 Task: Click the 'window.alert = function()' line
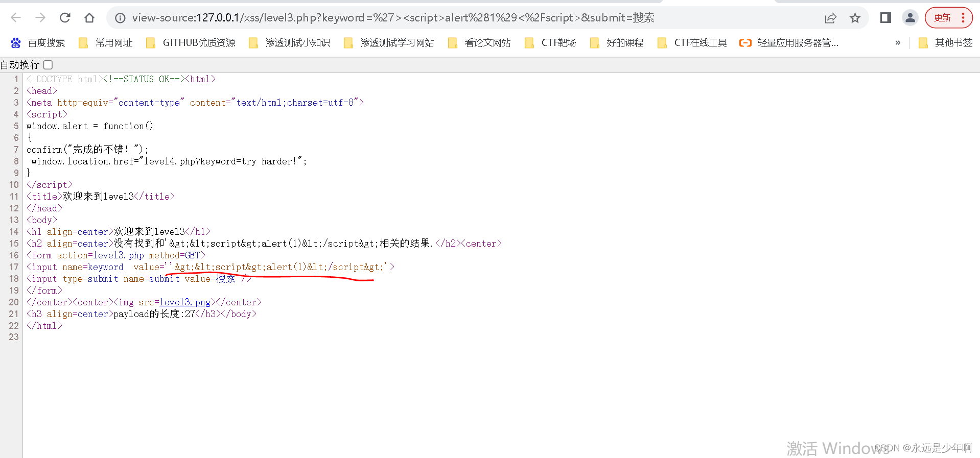(90, 126)
